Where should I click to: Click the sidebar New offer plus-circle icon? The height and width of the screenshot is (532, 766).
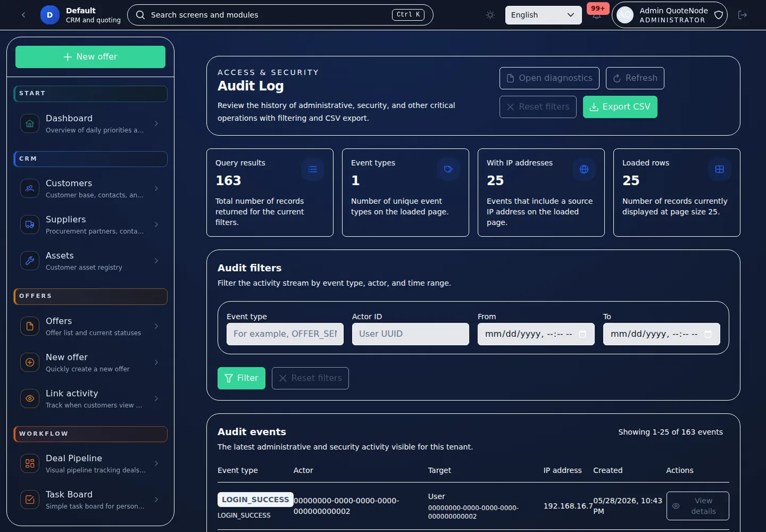click(x=30, y=362)
